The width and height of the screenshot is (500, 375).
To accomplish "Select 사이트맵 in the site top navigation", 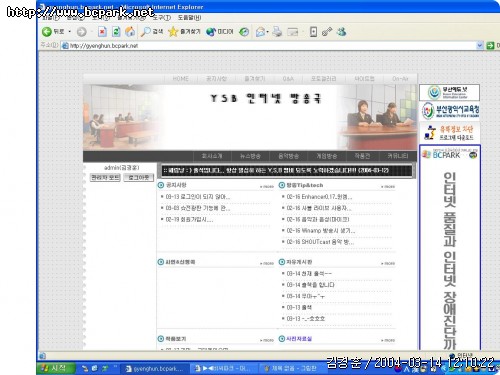I will [364, 79].
